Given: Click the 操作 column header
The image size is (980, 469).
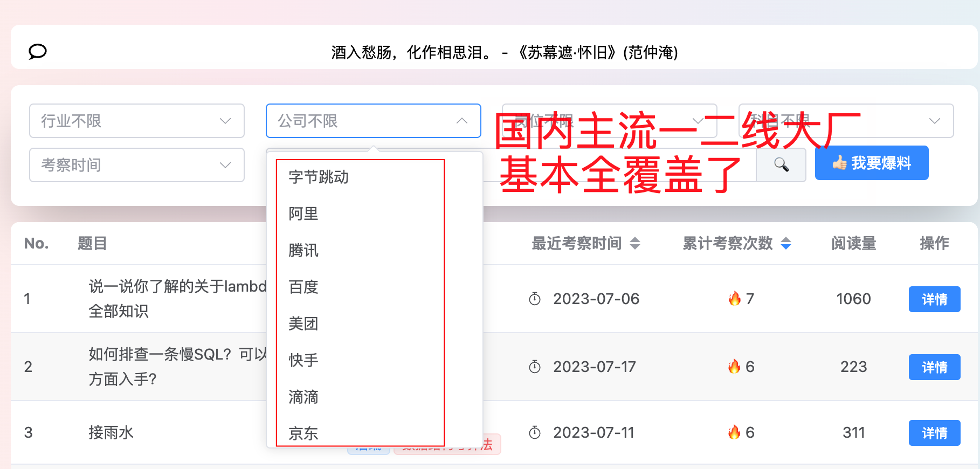Looking at the screenshot, I should point(935,243).
